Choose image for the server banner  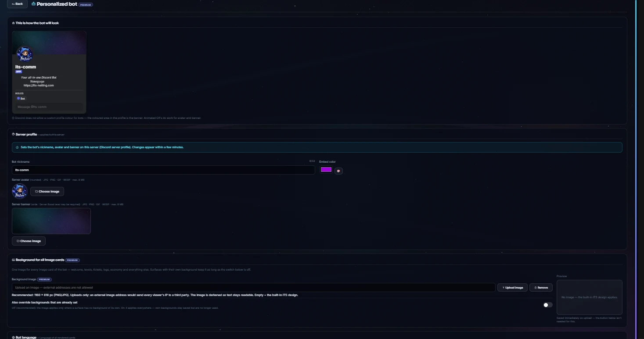pyautogui.click(x=29, y=241)
